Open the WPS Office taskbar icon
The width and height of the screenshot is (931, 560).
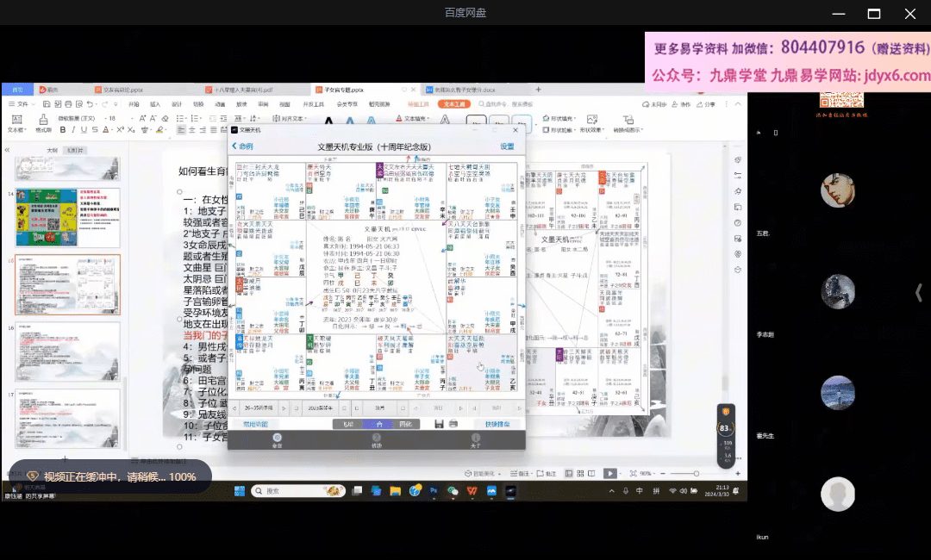[x=472, y=490]
